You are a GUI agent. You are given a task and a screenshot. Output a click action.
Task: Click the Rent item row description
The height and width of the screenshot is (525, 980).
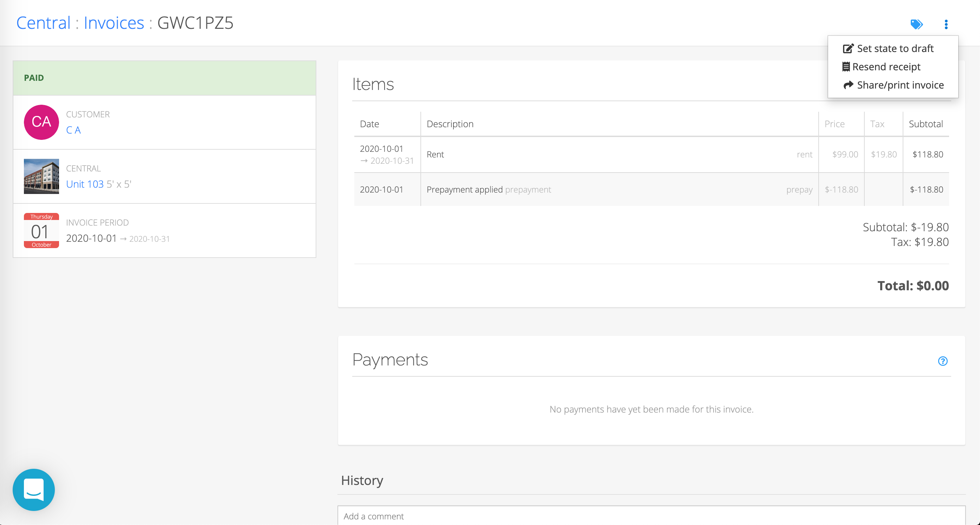point(435,155)
